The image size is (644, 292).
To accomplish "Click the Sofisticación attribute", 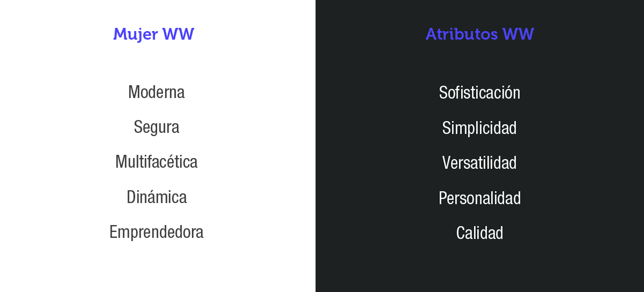I will coord(480,93).
